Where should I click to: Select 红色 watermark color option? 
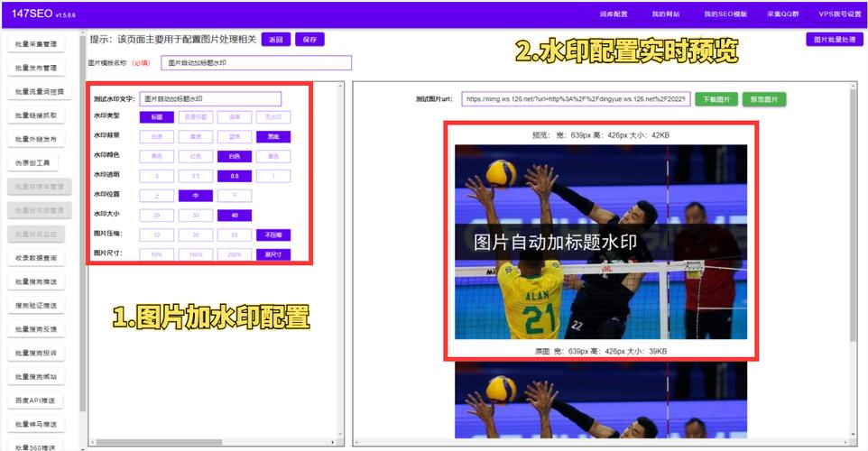pos(195,156)
